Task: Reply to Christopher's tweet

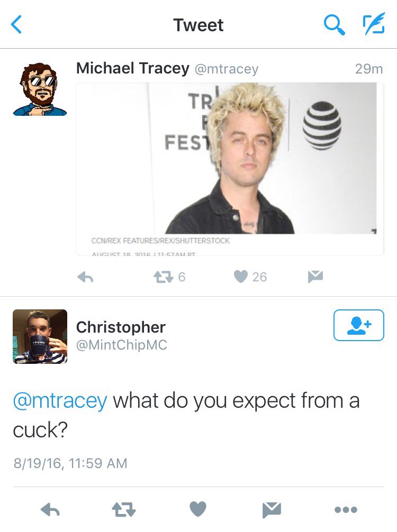Action: (50, 510)
